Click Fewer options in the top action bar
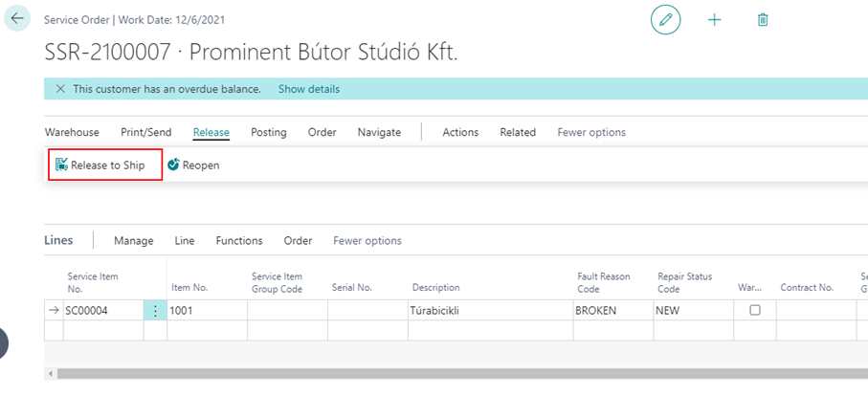 coord(591,132)
